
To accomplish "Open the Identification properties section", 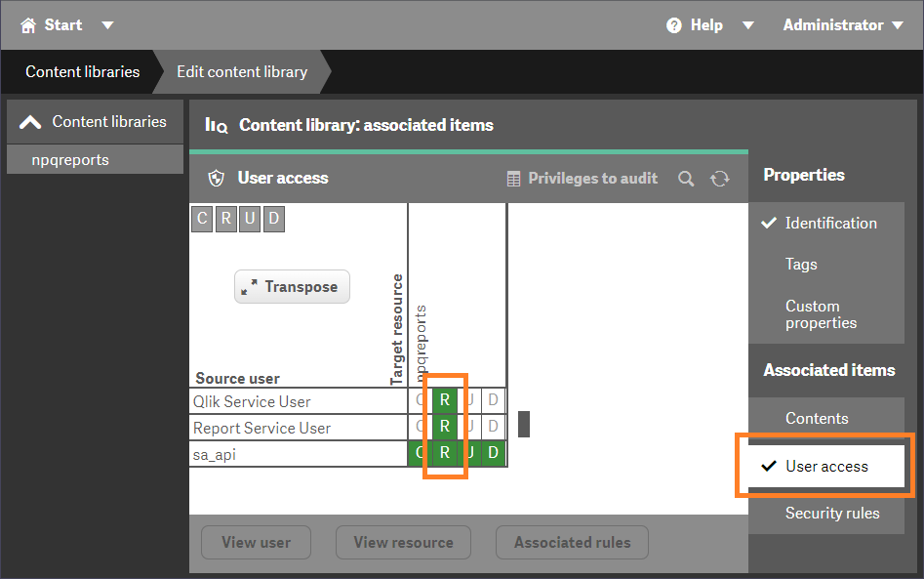I will point(826,223).
